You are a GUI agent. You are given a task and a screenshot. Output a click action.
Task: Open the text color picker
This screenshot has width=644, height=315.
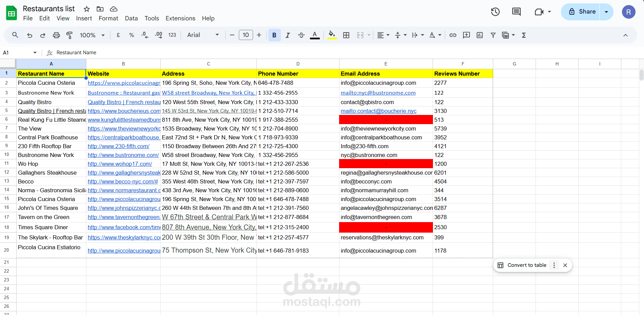(x=315, y=35)
